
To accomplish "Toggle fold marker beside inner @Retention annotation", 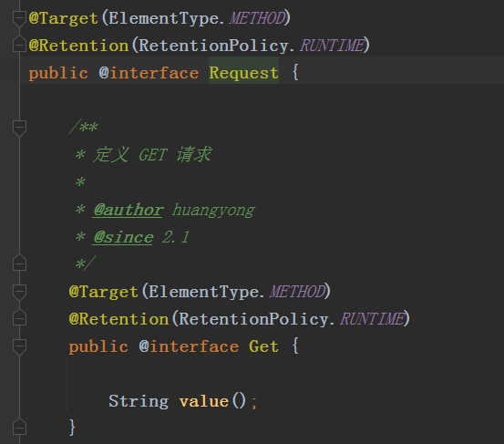I will [19, 317].
